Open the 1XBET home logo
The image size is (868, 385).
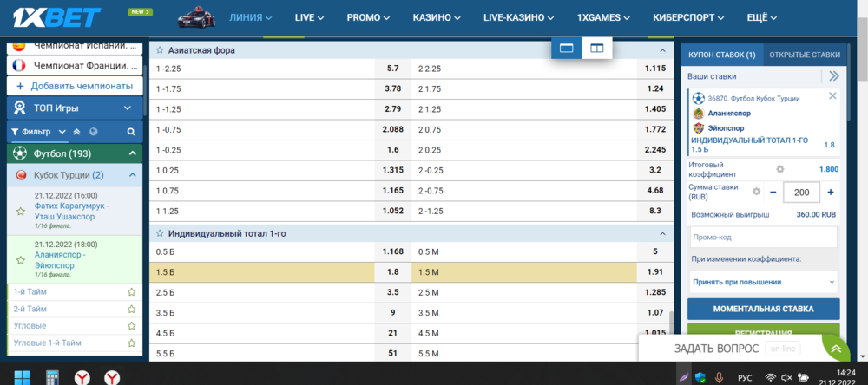point(58,17)
